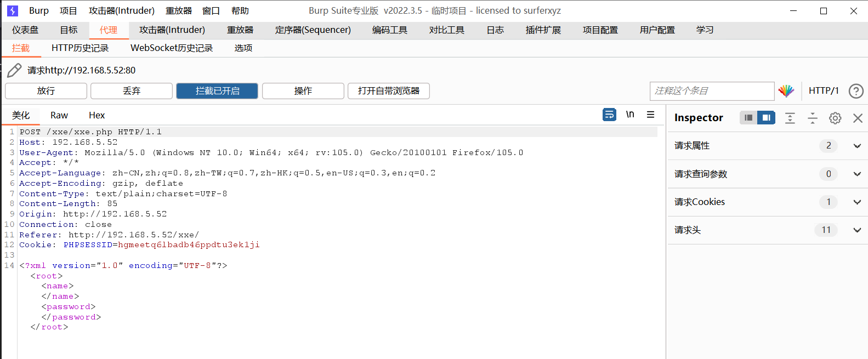Click the Burp Suite logo icon
This screenshot has height=359, width=868.
point(12,10)
